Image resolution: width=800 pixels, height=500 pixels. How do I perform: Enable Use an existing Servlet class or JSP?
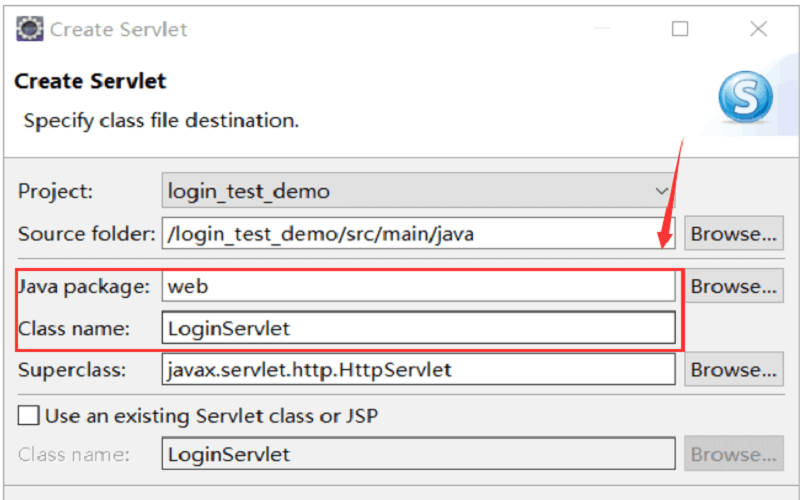coord(30,414)
